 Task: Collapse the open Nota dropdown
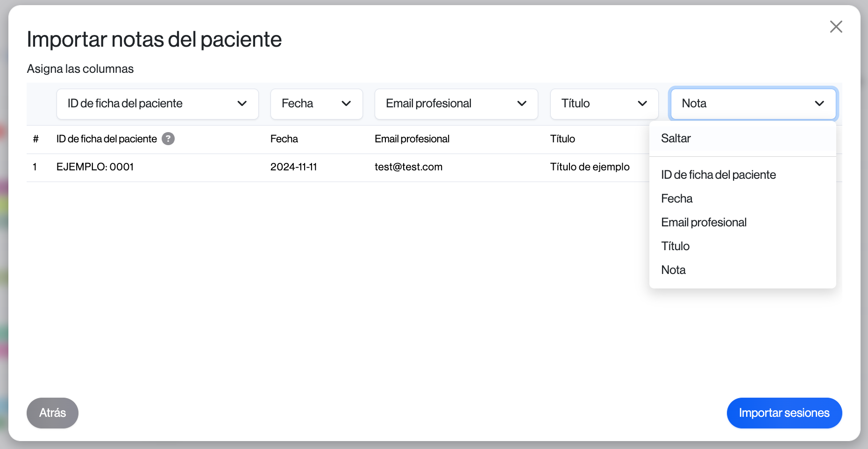(753, 104)
